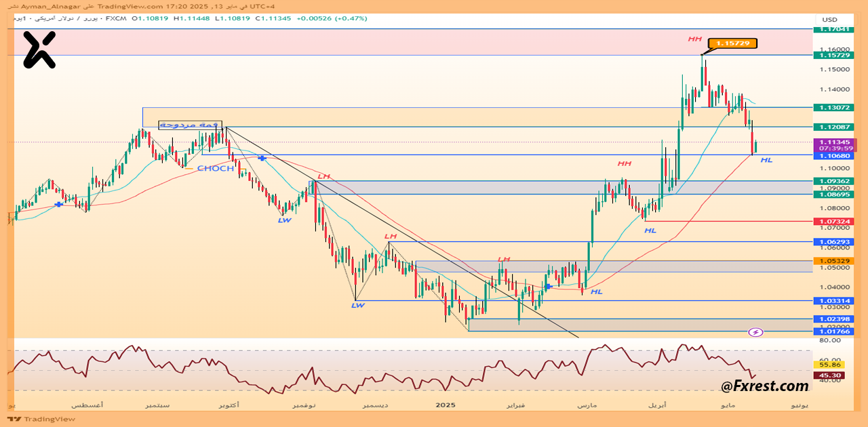Viewport: 868px width, 427px height.
Task: Click the current price 1.11345 label
Action: tap(835, 142)
